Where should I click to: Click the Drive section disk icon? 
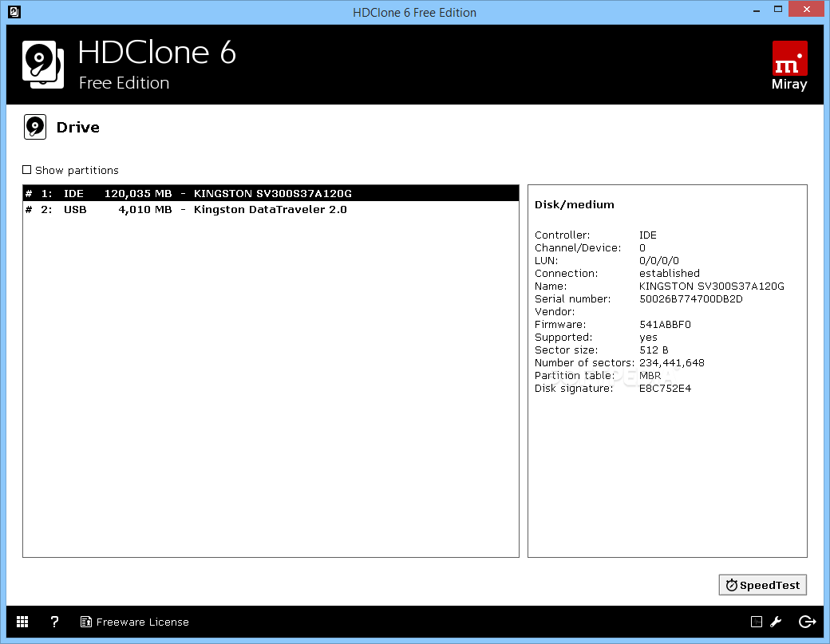tap(35, 127)
